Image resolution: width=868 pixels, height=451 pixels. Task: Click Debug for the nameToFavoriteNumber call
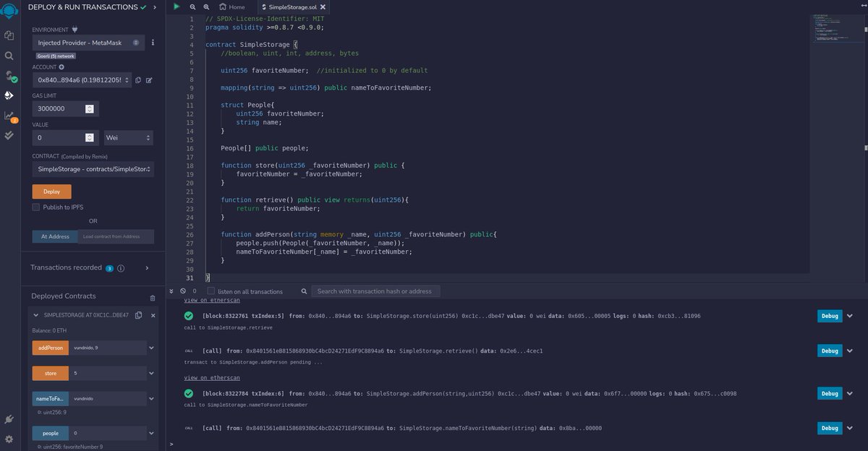coord(830,428)
